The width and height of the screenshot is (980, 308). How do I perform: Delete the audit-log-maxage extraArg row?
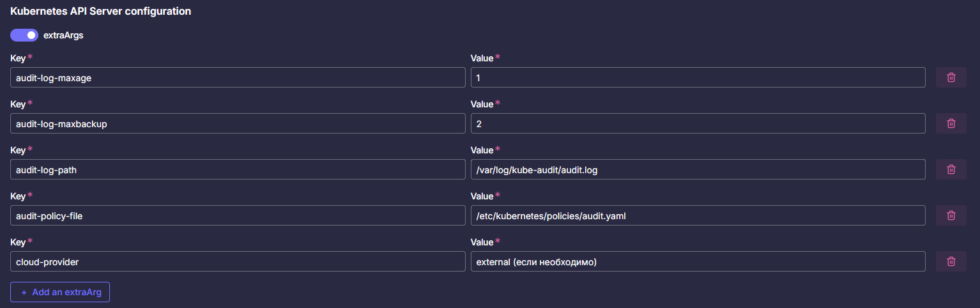click(x=951, y=77)
